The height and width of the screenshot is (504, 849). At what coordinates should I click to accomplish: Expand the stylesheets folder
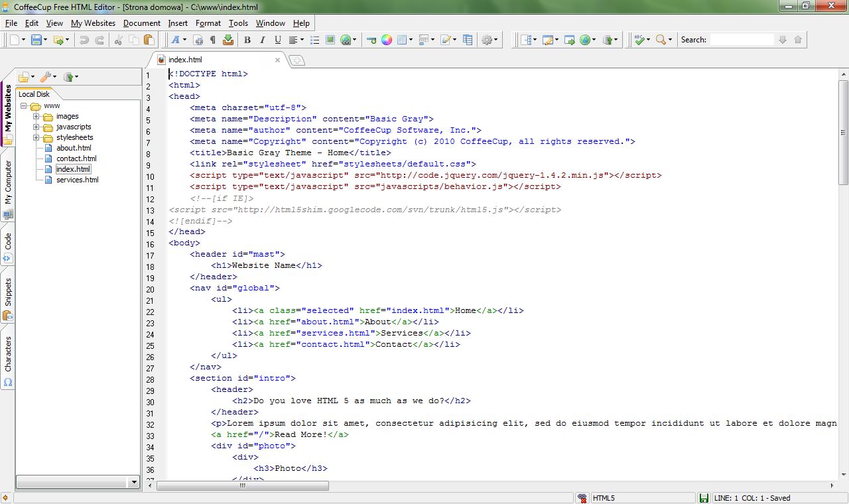point(37,138)
